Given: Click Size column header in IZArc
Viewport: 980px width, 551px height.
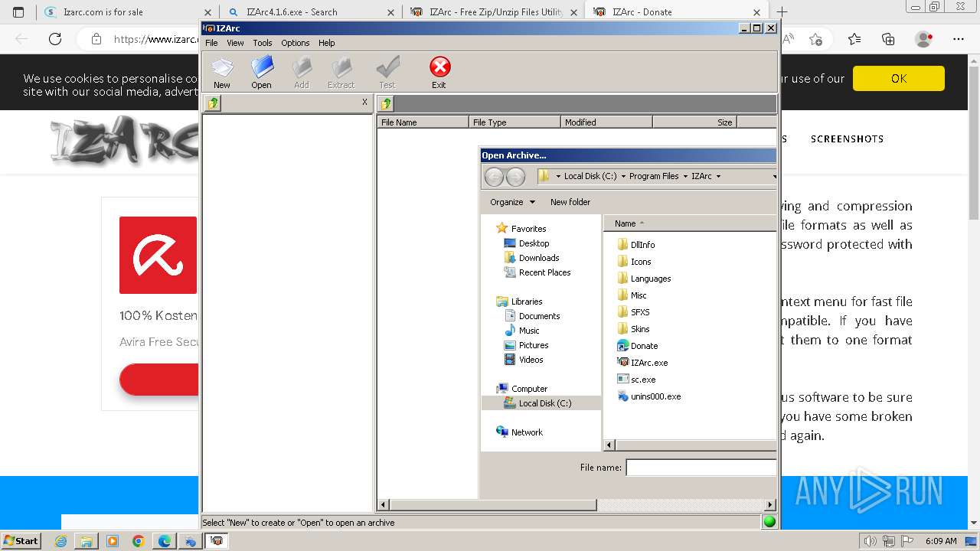Looking at the screenshot, I should (x=694, y=122).
